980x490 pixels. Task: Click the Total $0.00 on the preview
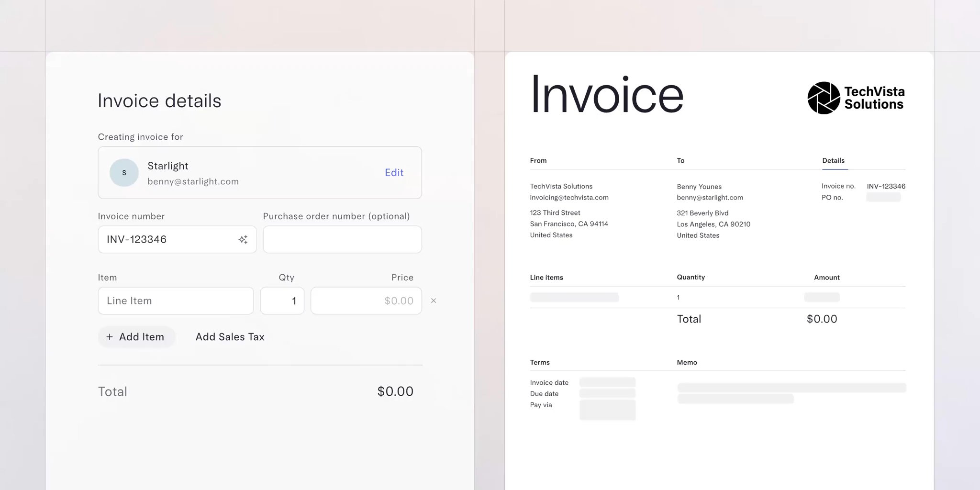822,319
